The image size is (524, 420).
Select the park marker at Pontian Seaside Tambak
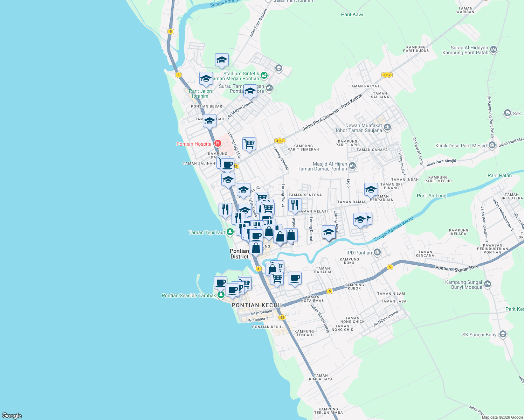(221, 294)
